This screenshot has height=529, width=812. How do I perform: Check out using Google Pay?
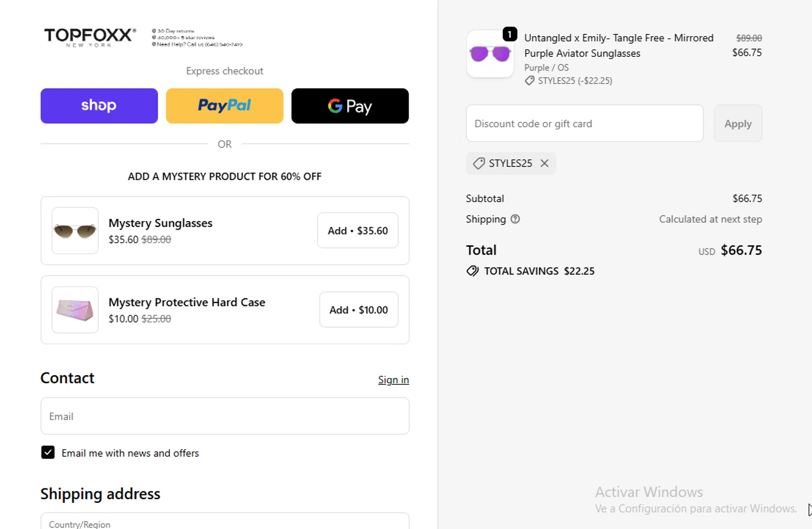click(350, 106)
